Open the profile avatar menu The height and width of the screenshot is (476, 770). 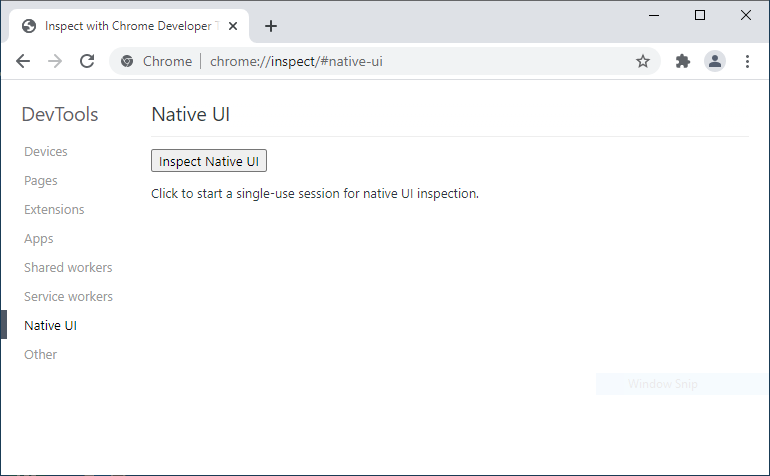click(715, 61)
